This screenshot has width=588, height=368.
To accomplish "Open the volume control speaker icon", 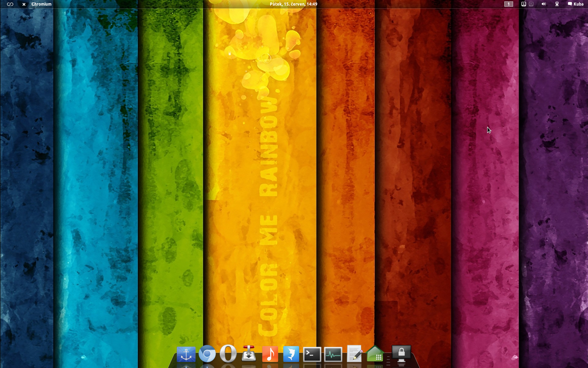I will 544,4.
